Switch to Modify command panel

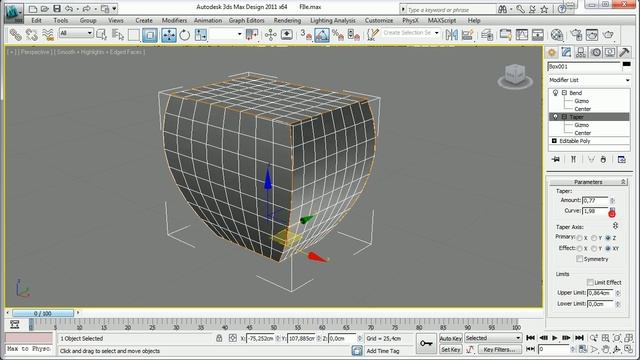[566, 52]
